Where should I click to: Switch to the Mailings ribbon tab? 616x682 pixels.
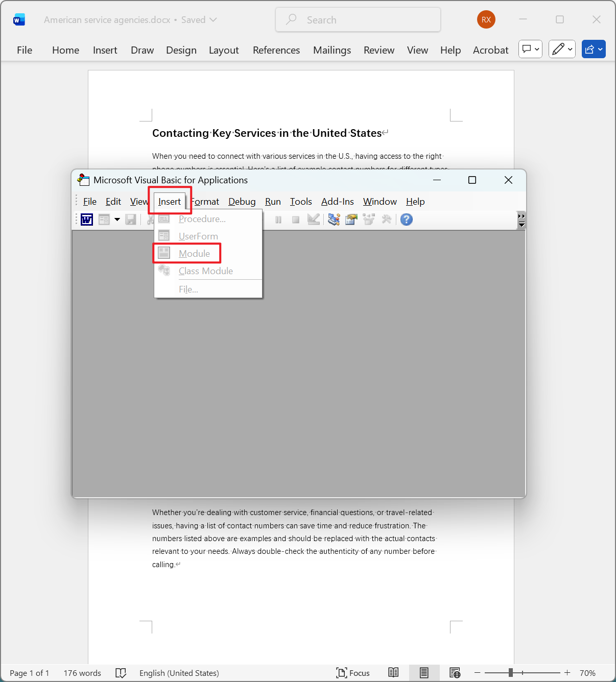pyautogui.click(x=331, y=50)
